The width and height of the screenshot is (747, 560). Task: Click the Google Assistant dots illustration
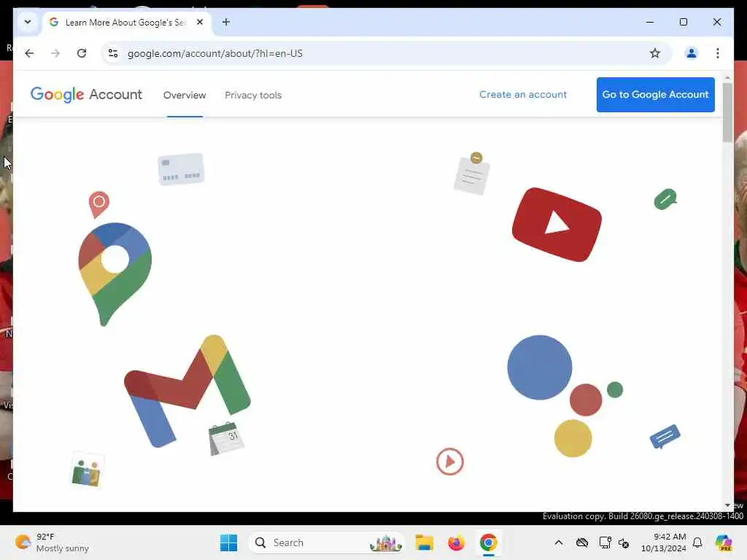[565, 395]
